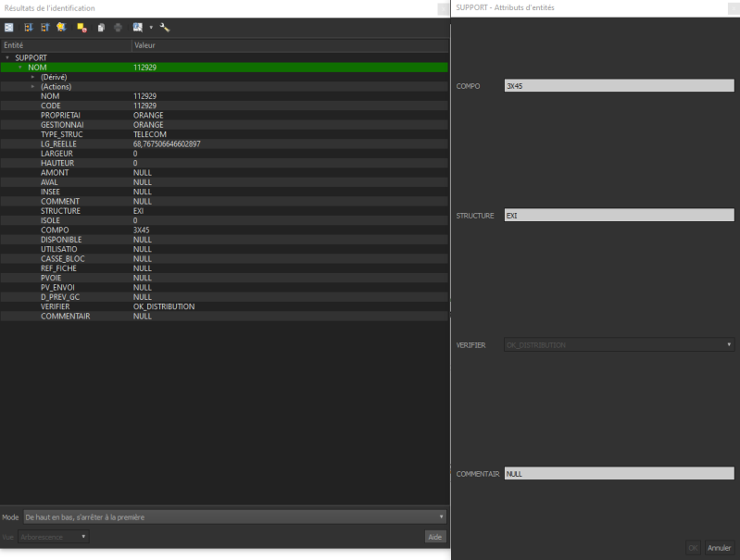Expand the (Dérivé) node
Screen dimensions: 740x560
click(x=32, y=77)
